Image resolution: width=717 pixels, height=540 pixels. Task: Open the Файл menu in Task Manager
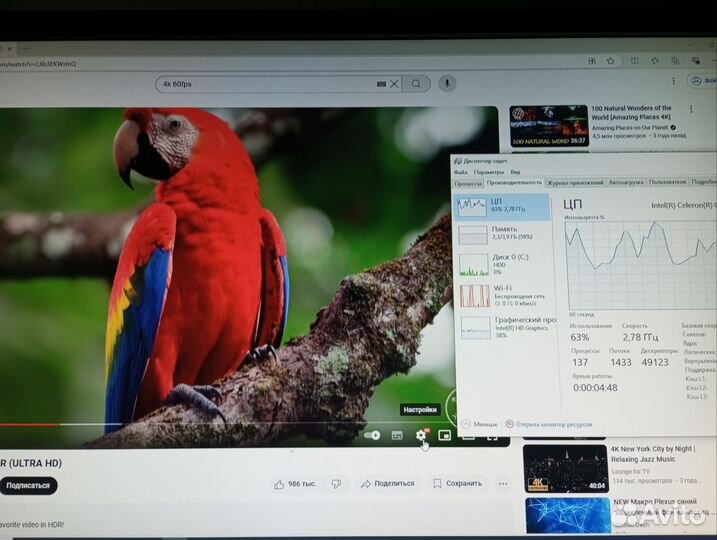coord(460,172)
